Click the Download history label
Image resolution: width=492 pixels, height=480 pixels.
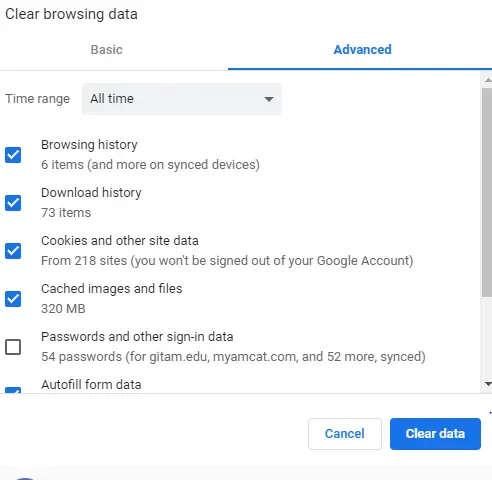click(91, 193)
